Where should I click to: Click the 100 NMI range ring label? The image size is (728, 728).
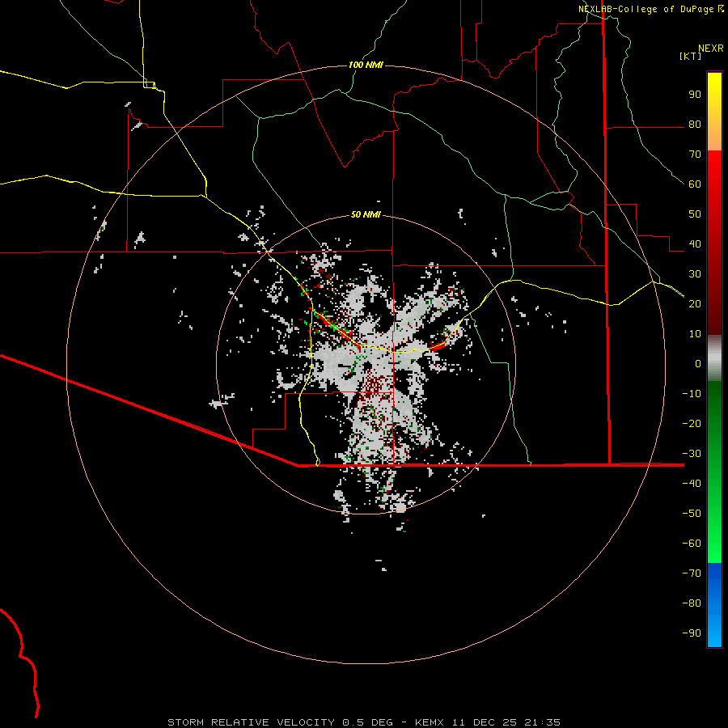tap(366, 65)
